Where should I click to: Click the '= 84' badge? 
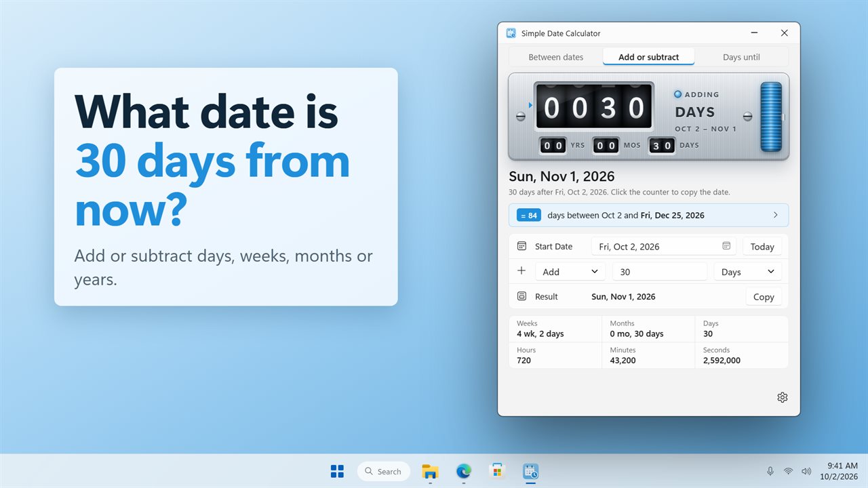click(x=529, y=216)
